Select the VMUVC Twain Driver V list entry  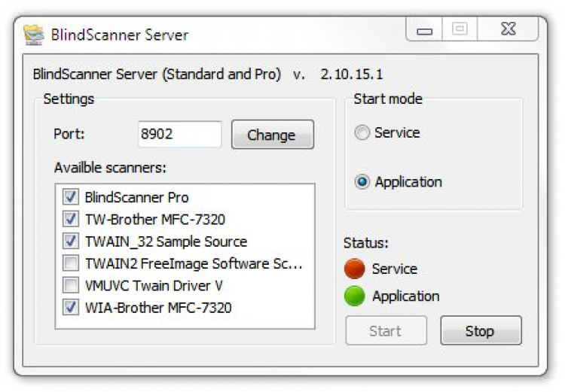[154, 285]
